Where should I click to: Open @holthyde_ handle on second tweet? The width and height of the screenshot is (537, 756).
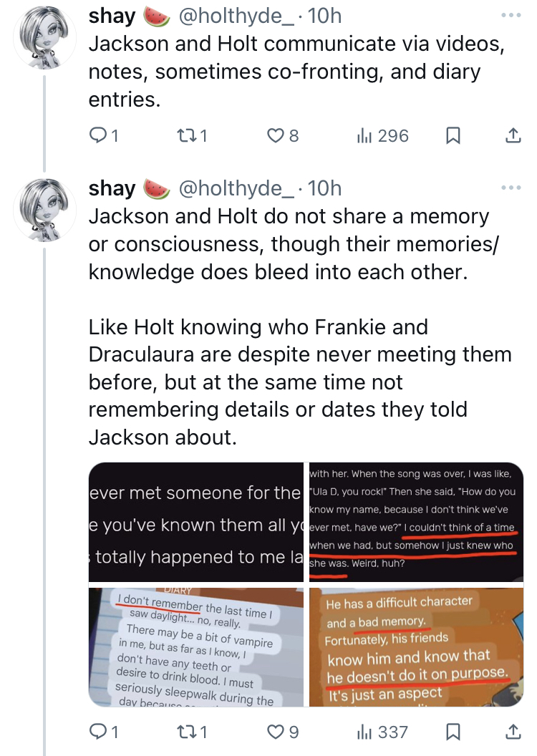[236, 188]
